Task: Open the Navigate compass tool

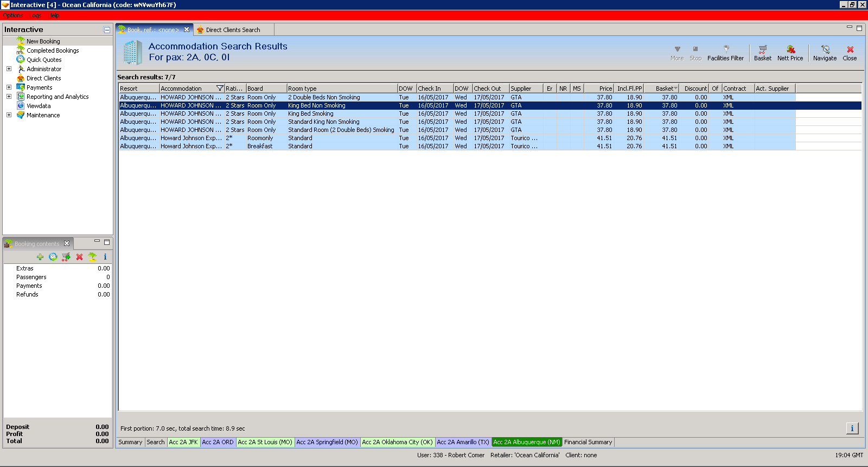Action: coord(825,53)
